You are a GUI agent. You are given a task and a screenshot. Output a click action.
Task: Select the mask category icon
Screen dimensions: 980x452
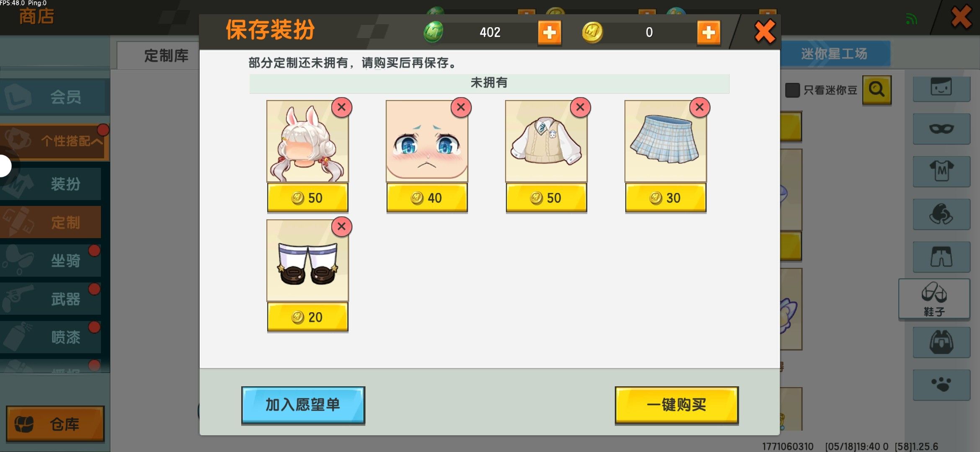(941, 128)
